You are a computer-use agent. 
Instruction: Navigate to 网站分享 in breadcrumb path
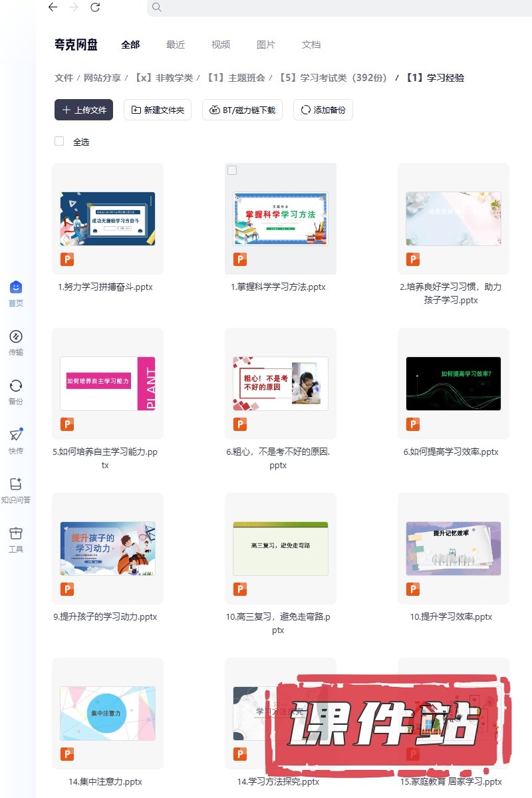[x=102, y=78]
